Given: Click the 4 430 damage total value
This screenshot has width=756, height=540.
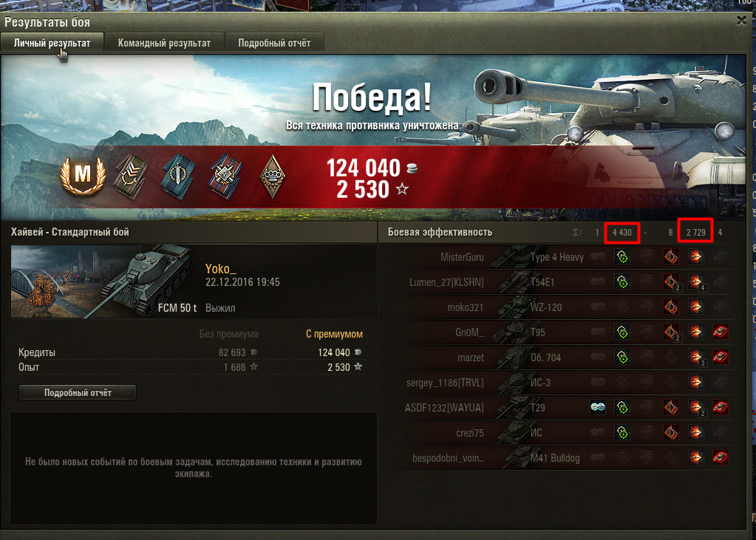Looking at the screenshot, I should click(622, 233).
